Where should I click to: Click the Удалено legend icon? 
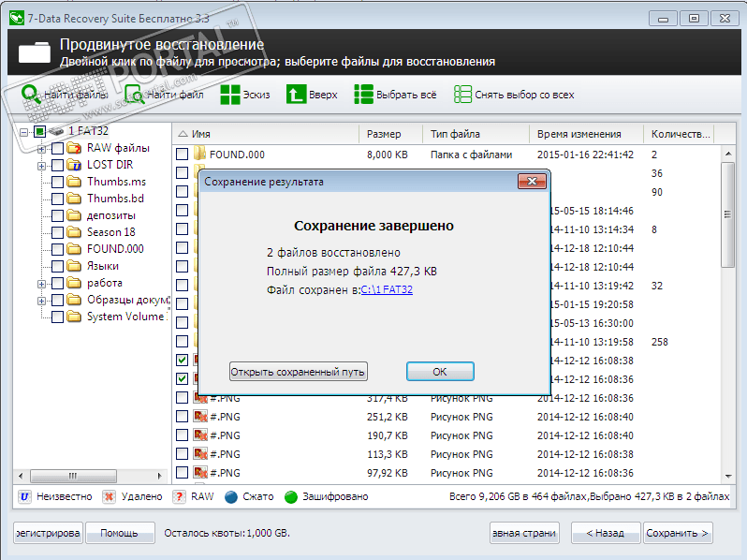109,496
